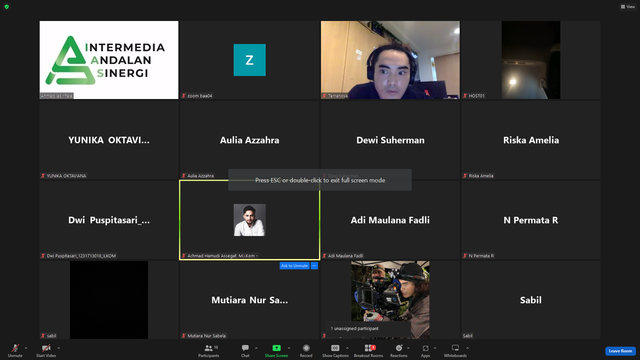Select the video tile of man with headphones

[390, 60]
